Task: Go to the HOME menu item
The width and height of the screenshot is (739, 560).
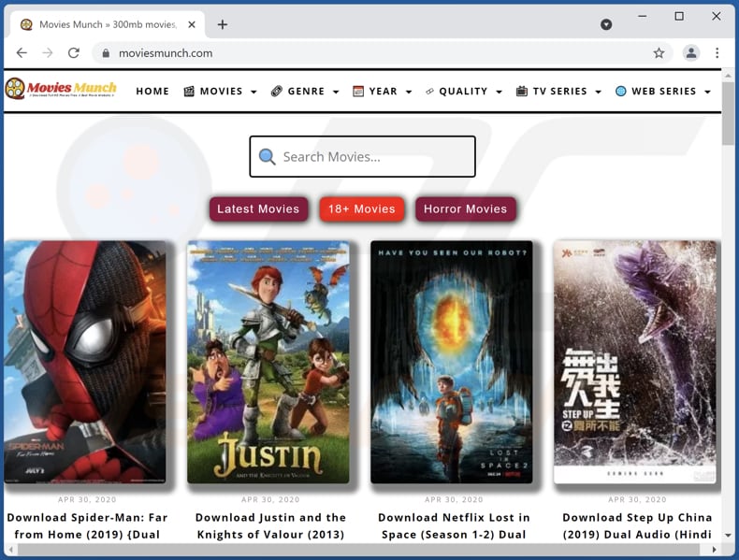Action: 152,92
